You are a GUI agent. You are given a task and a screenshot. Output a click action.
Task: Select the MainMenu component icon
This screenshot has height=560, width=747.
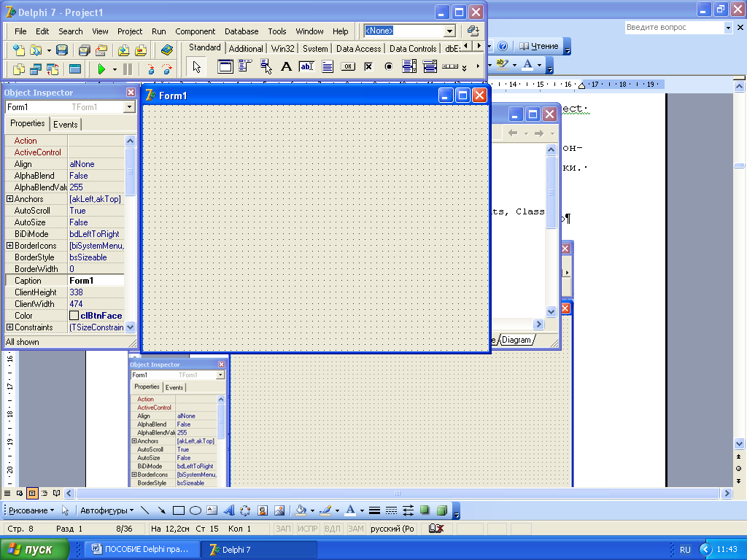(x=245, y=66)
